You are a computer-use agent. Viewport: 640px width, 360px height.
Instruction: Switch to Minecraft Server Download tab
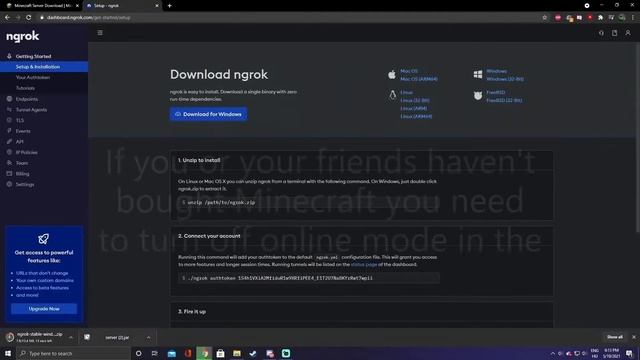coord(42,6)
